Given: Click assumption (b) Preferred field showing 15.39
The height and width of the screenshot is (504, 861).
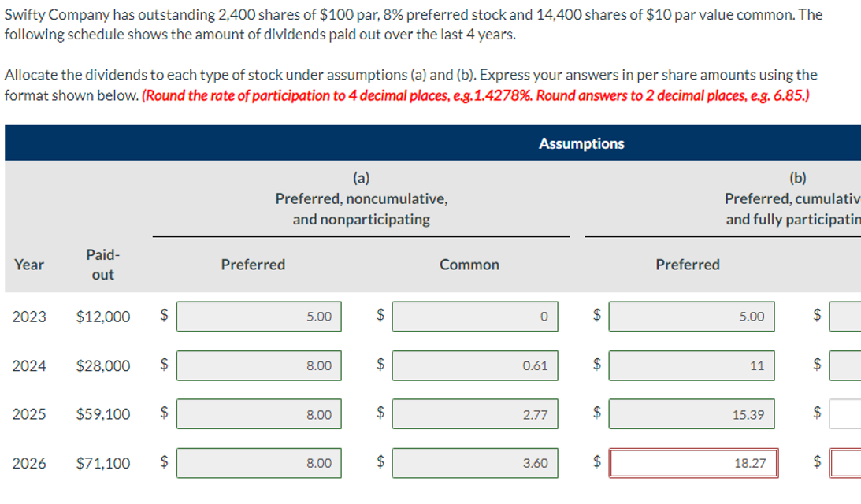Looking at the screenshot, I should click(x=692, y=413).
